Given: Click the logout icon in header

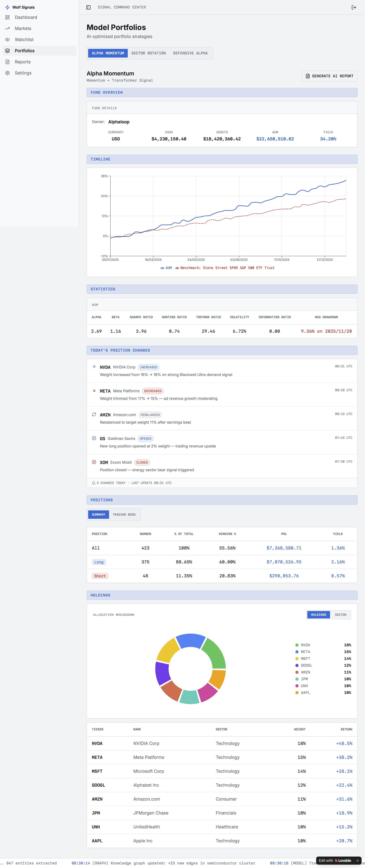Looking at the screenshot, I should (354, 7).
